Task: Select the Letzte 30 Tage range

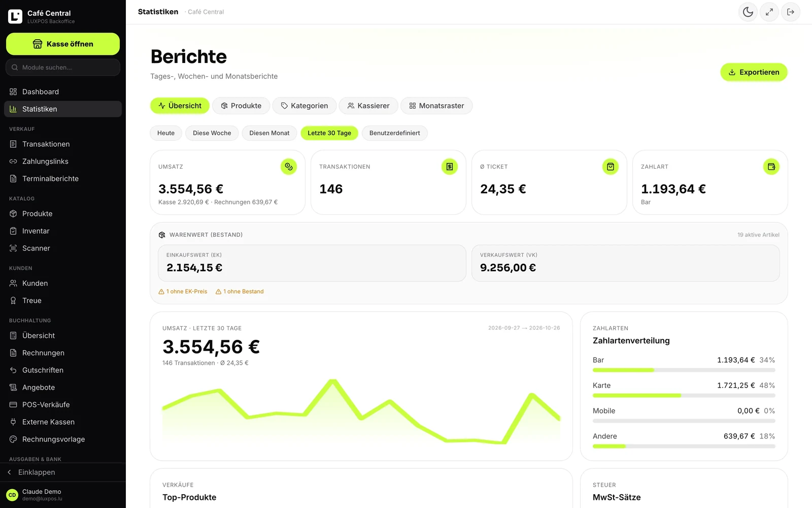Action: [x=329, y=133]
